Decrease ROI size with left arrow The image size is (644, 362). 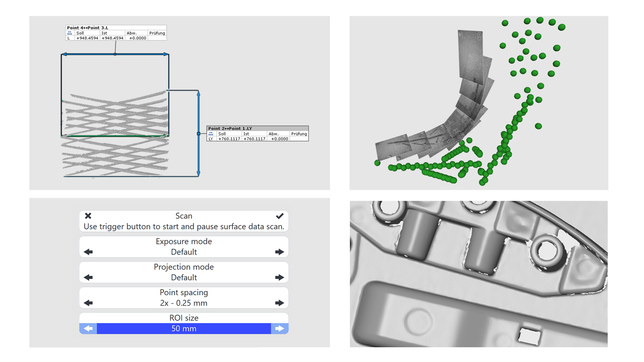click(x=88, y=328)
